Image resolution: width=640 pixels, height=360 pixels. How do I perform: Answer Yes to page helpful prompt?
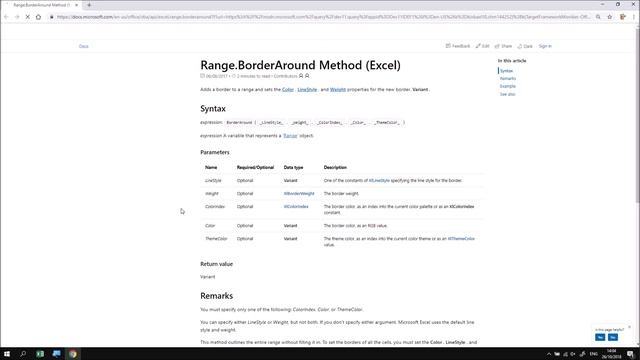(600, 337)
